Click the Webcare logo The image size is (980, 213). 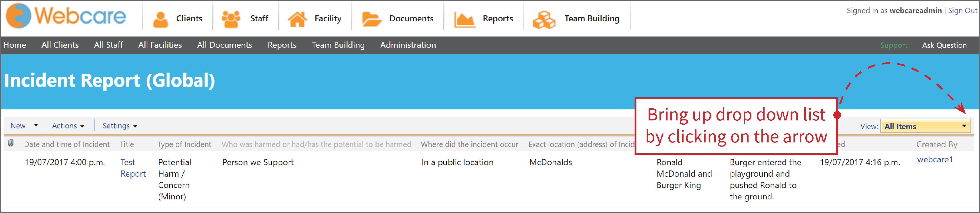click(66, 16)
